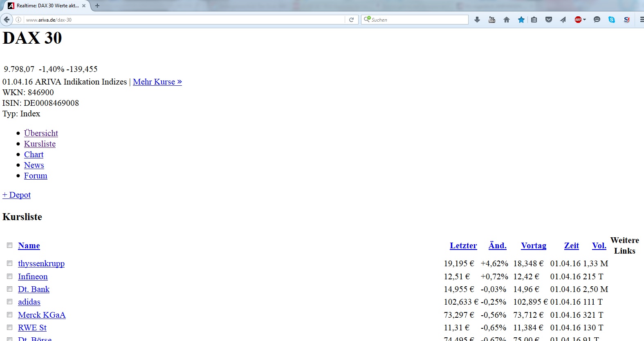Check the Infineon row checkbox
The width and height of the screenshot is (644, 341).
[x=9, y=276]
